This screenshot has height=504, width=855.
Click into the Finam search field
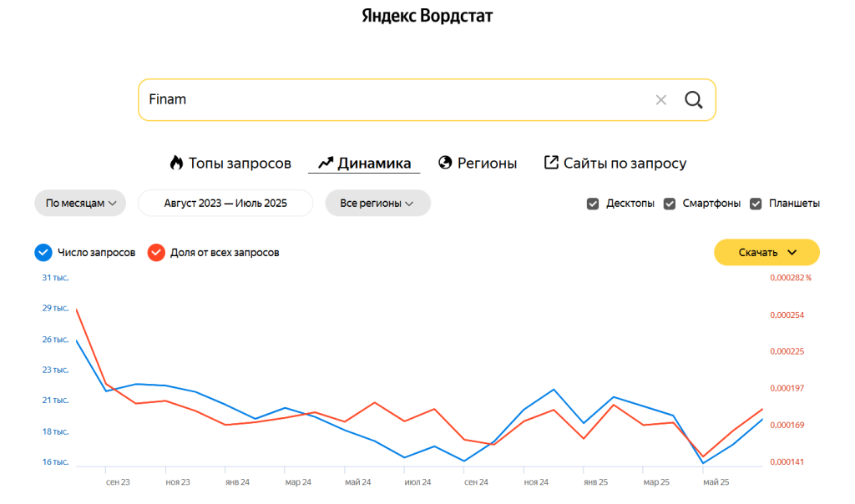pyautogui.click(x=392, y=100)
